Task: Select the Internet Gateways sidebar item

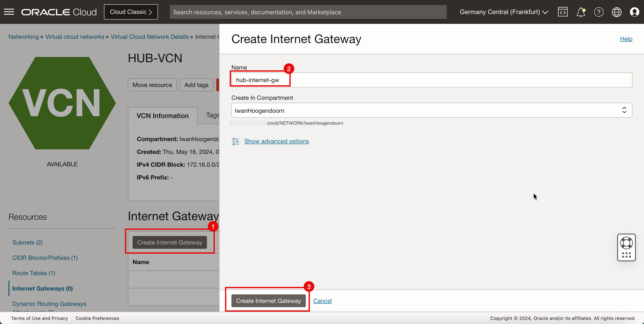Action: coord(43,288)
